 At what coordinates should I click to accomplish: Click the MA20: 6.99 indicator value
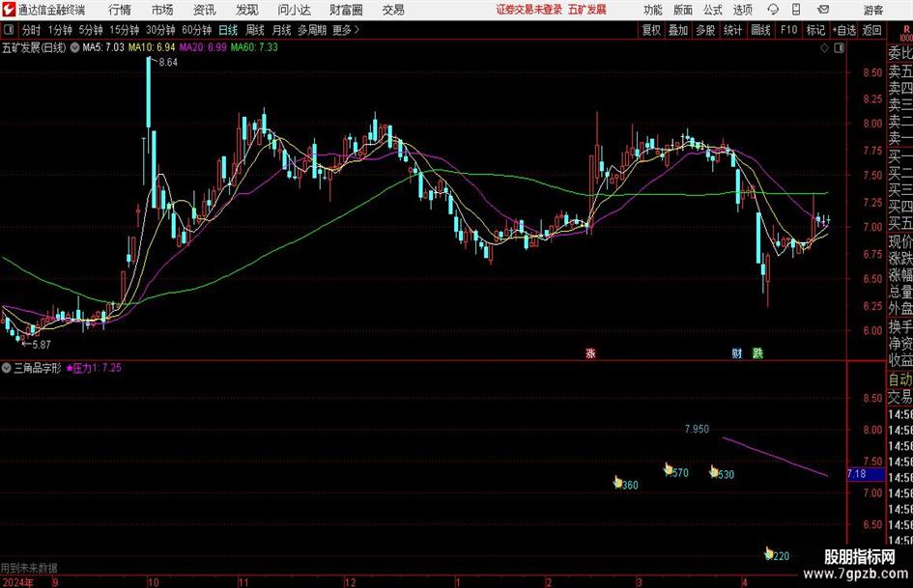[x=203, y=47]
